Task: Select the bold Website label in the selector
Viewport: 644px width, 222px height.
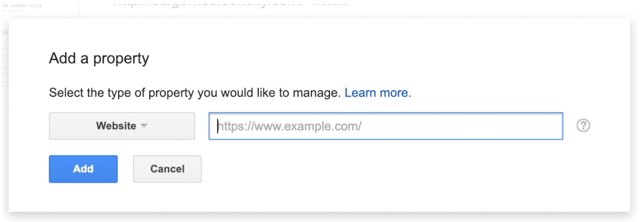Action: tap(116, 126)
